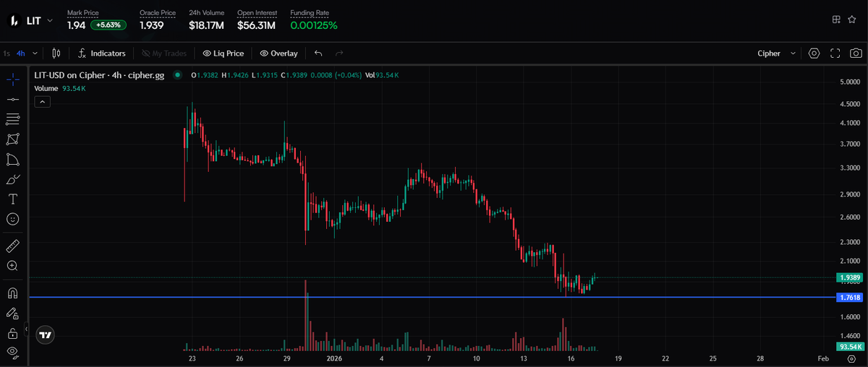Open chart settings hexagon icon
Screen dimensions: 868x367
(814, 53)
